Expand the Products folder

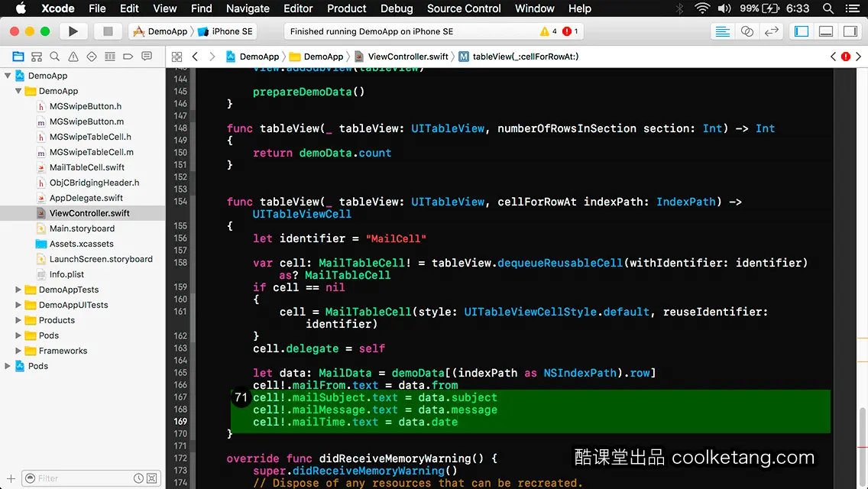coord(18,320)
